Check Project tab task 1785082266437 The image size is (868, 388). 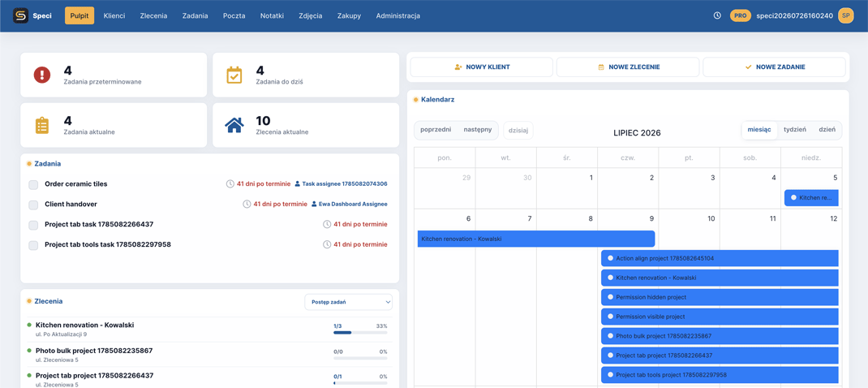[x=33, y=225]
